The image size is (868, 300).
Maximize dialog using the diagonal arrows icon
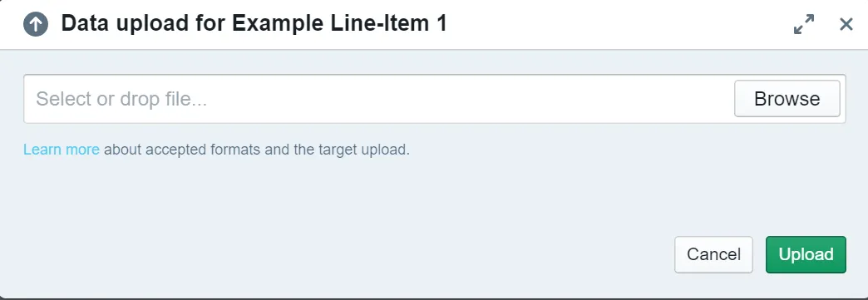point(804,24)
